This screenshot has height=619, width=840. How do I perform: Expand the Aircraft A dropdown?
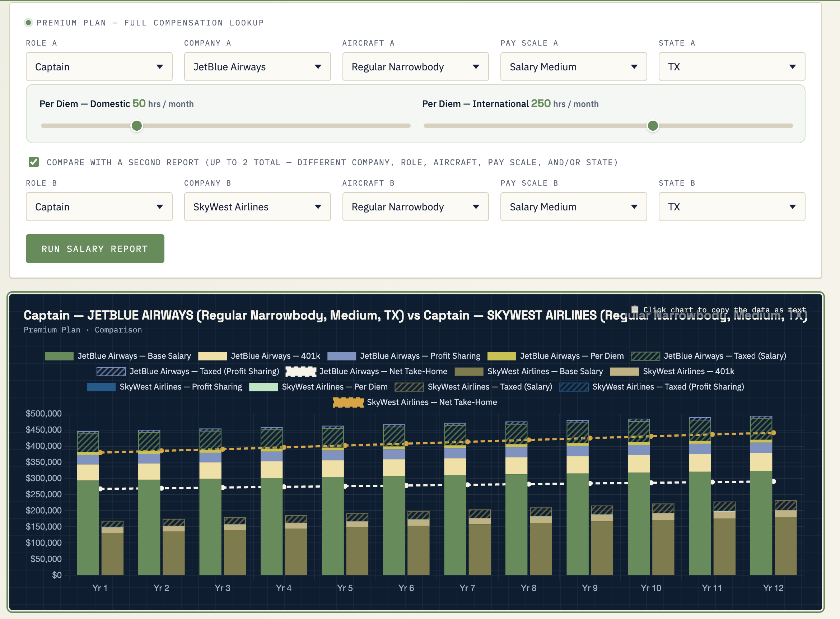415,67
